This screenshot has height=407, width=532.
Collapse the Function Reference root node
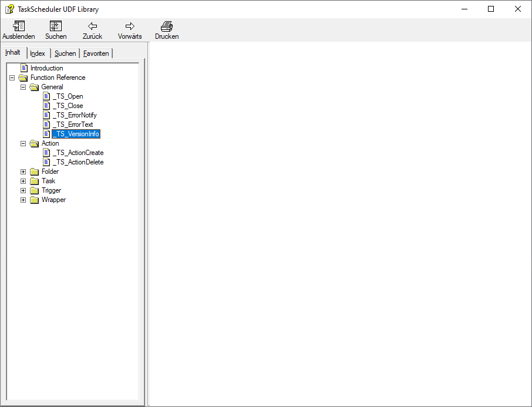[12, 78]
